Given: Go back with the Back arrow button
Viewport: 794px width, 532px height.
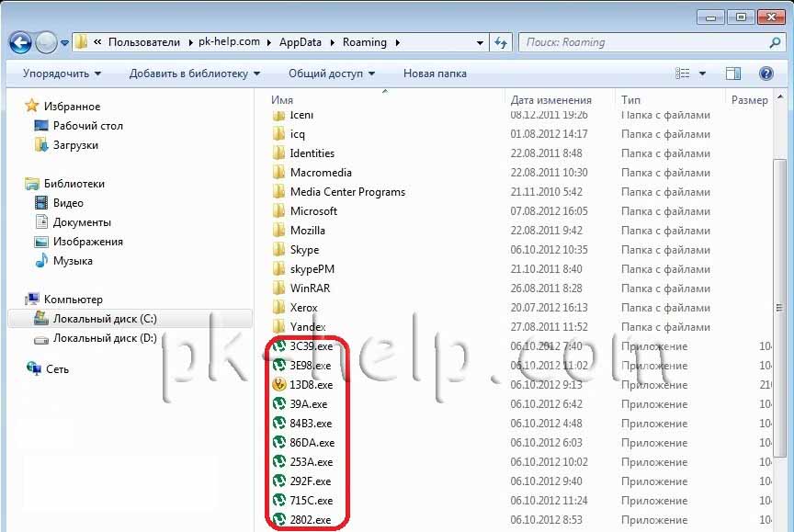Looking at the screenshot, I should point(21,42).
